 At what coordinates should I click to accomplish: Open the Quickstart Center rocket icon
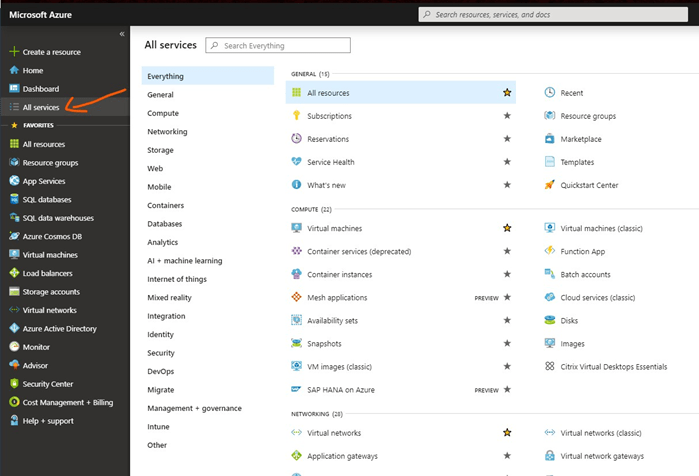(x=549, y=185)
